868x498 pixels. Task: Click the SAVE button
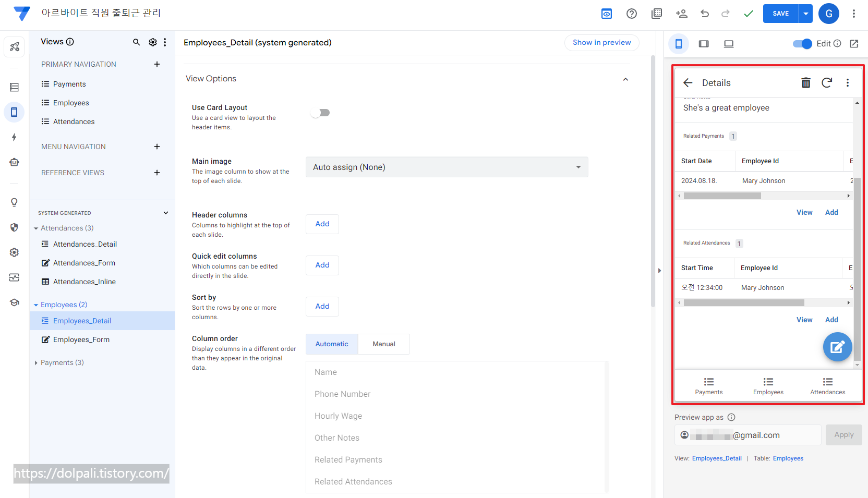pyautogui.click(x=781, y=14)
